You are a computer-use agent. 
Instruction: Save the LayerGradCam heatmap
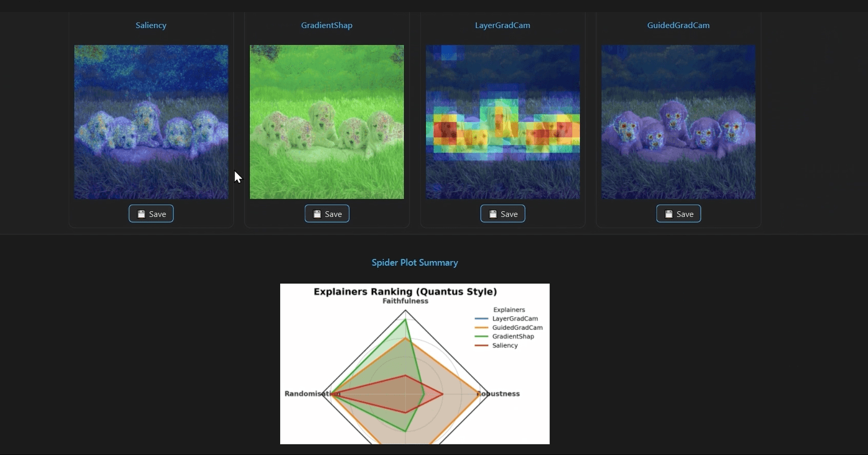(502, 214)
